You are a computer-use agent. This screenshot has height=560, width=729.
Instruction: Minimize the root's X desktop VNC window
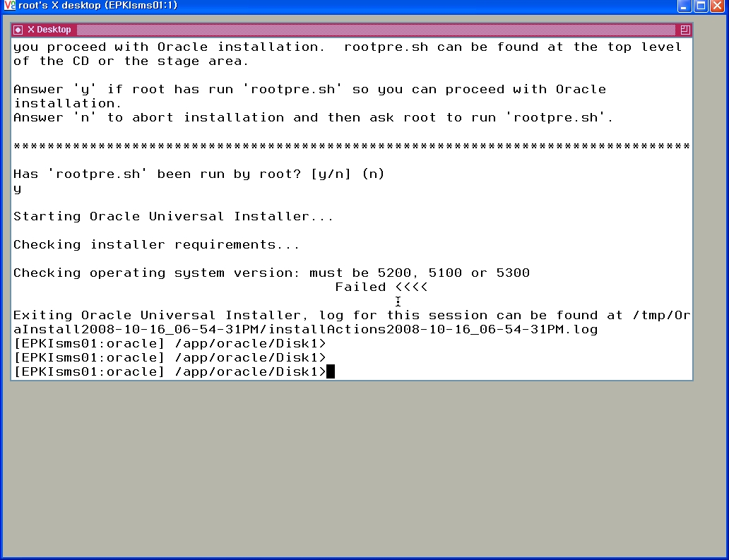pyautogui.click(x=684, y=6)
